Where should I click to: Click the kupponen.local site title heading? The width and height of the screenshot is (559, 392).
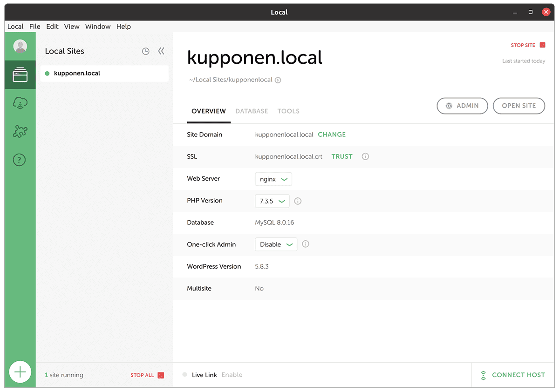click(255, 58)
